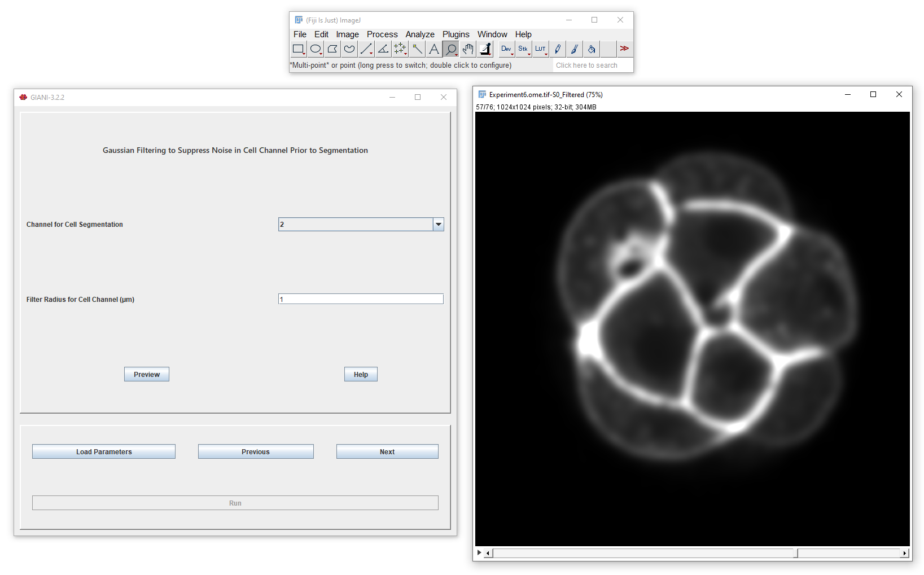The width and height of the screenshot is (924, 575).
Task: Advance with the Next button
Action: (387, 451)
